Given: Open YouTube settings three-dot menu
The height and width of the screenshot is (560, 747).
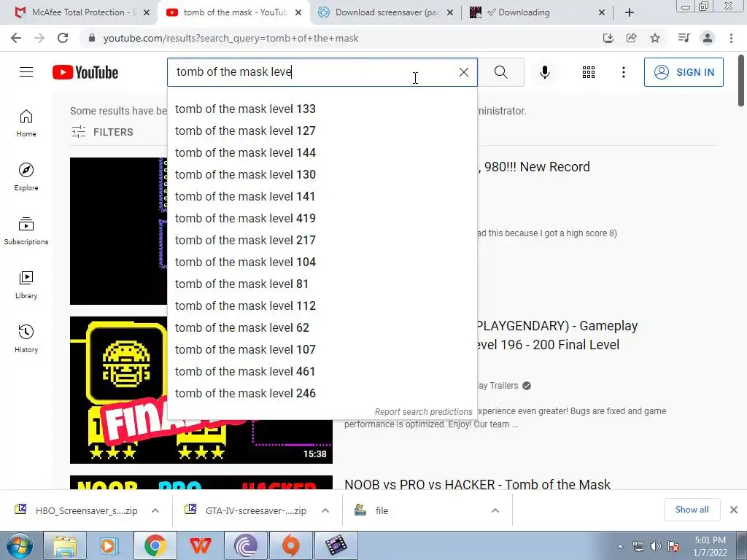Looking at the screenshot, I should (x=623, y=72).
